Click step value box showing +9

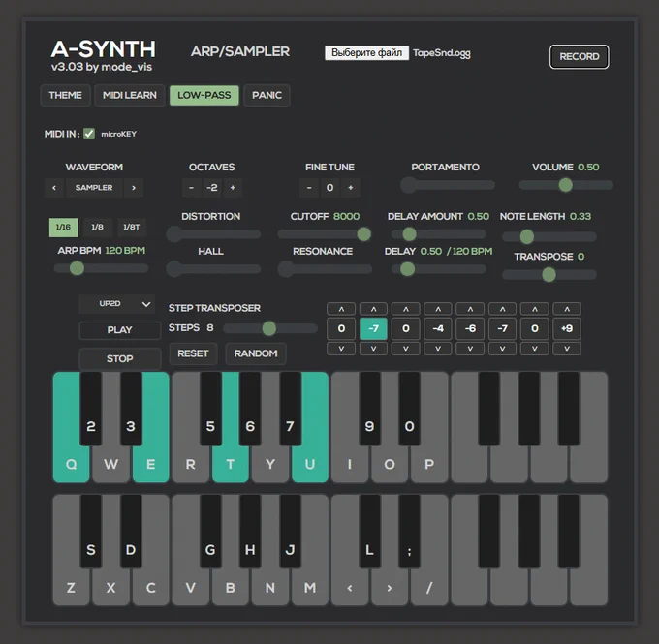point(567,328)
